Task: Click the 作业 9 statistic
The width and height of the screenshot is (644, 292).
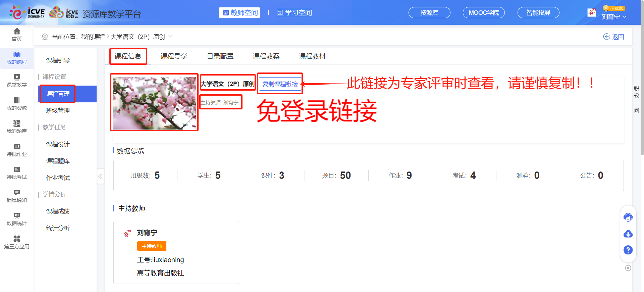Action: tap(400, 176)
